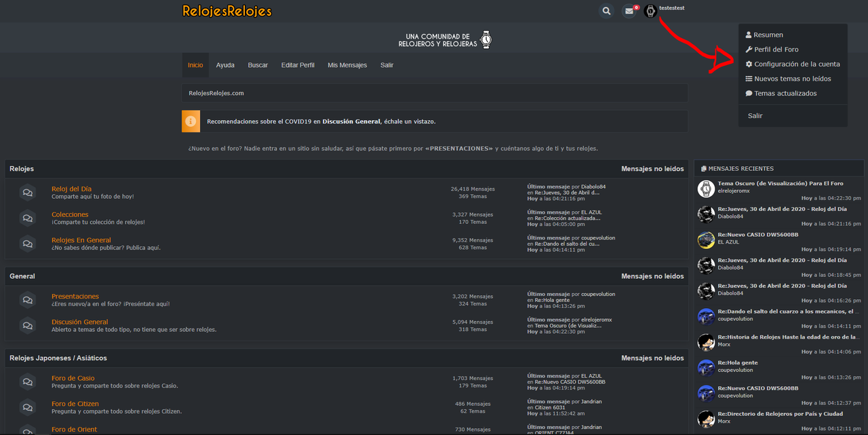Viewport: 868px width, 435px height.
Task: Click the community watch logo in banner
Action: (486, 39)
